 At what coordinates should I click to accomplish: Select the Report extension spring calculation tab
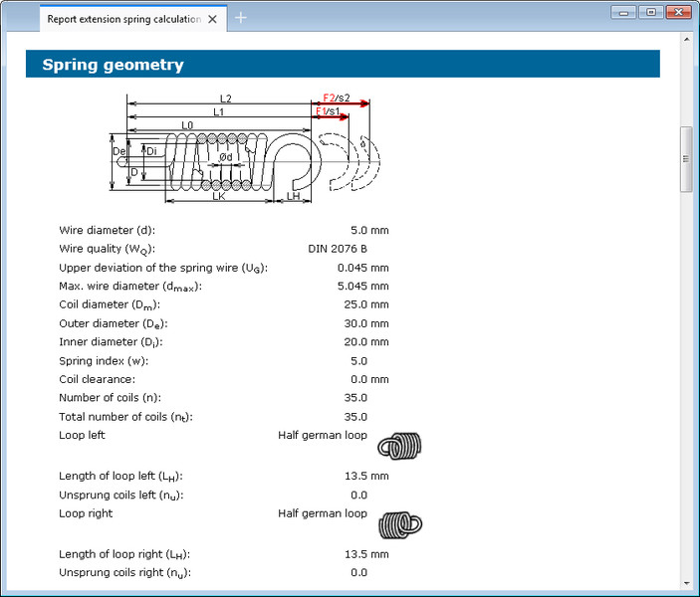pyautogui.click(x=123, y=18)
